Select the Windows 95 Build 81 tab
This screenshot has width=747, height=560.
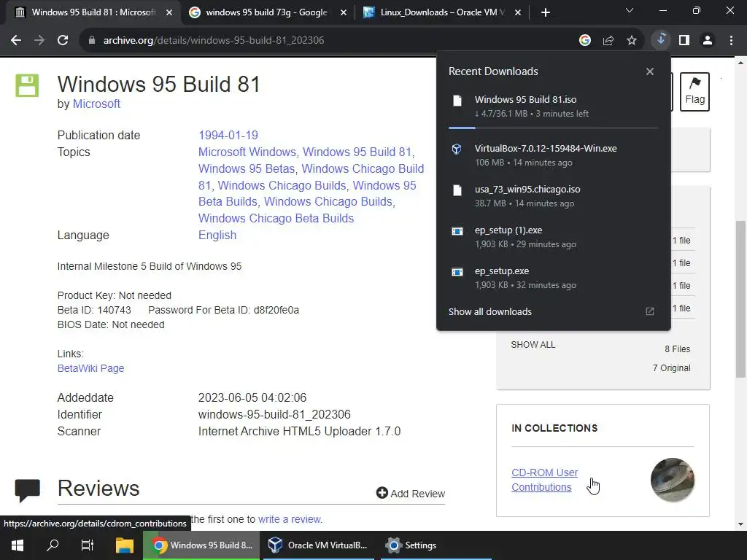[x=93, y=12]
